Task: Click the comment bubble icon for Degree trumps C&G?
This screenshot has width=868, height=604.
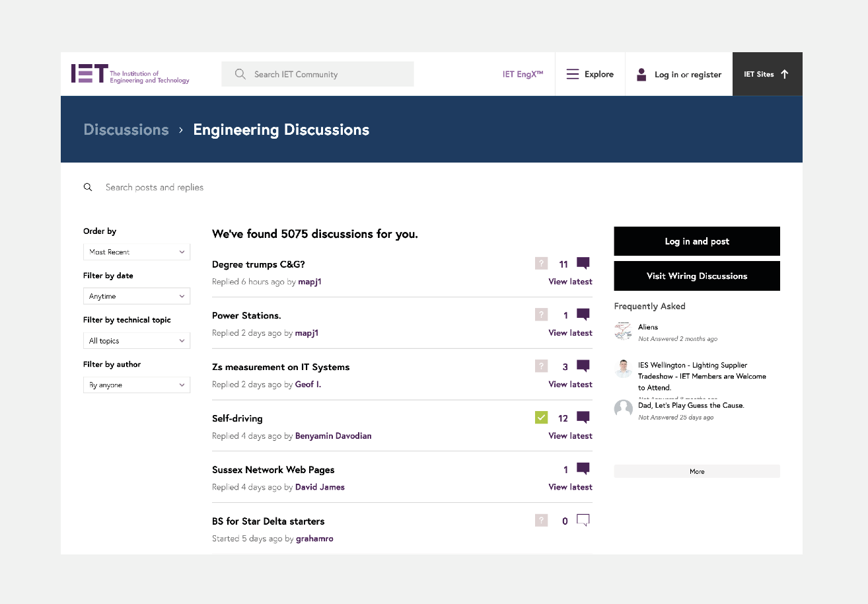Action: pos(583,263)
